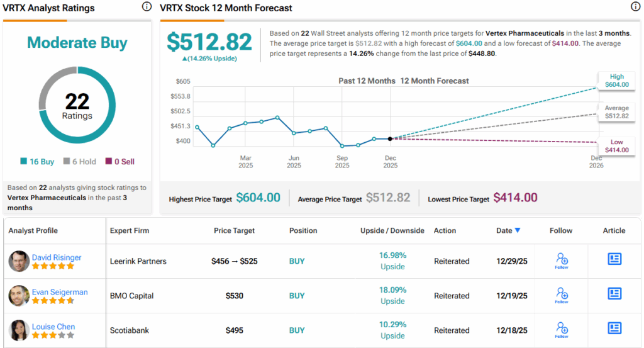
Task: Open Louise Chen analyst profile link
Action: (x=53, y=327)
